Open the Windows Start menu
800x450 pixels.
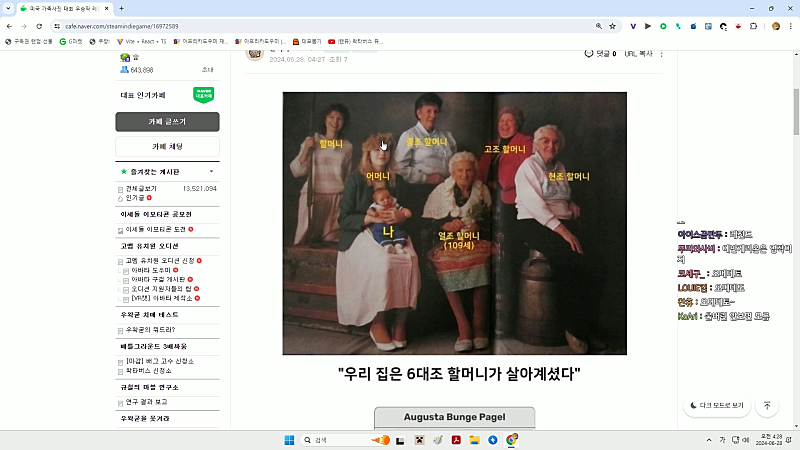pos(290,440)
